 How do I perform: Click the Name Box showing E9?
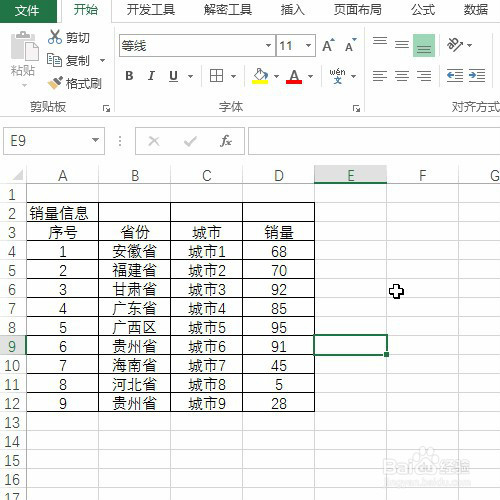(x=47, y=141)
